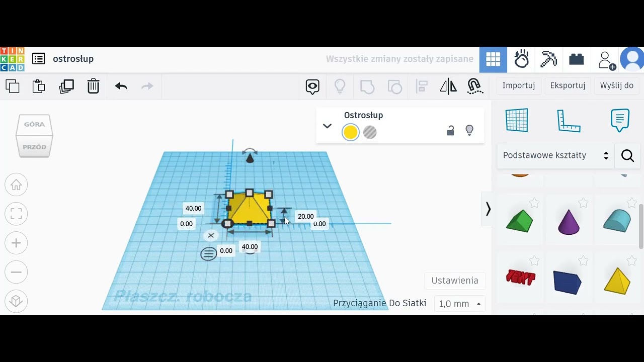This screenshot has width=644, height=362.
Task: Favorite the green roof shape star
Action: click(534, 203)
